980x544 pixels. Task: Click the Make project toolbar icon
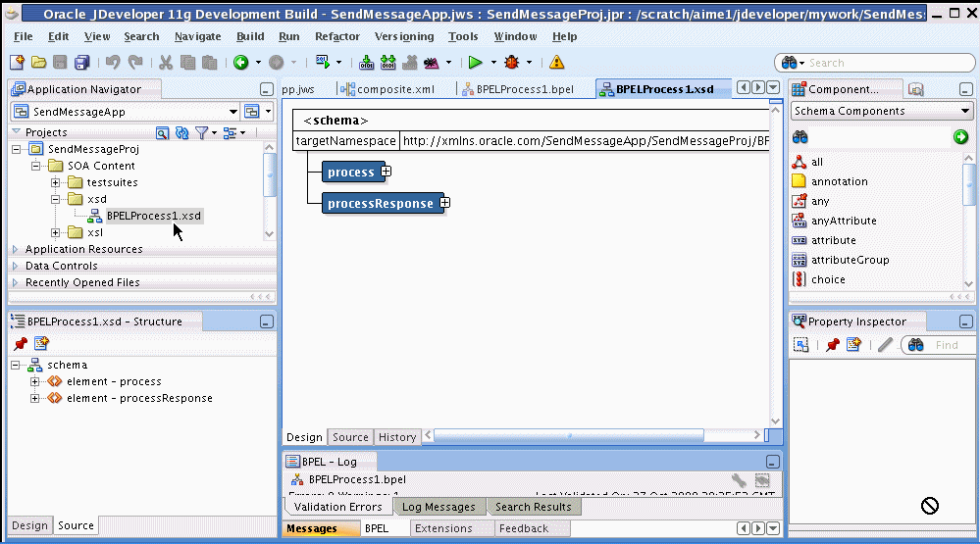[366, 62]
